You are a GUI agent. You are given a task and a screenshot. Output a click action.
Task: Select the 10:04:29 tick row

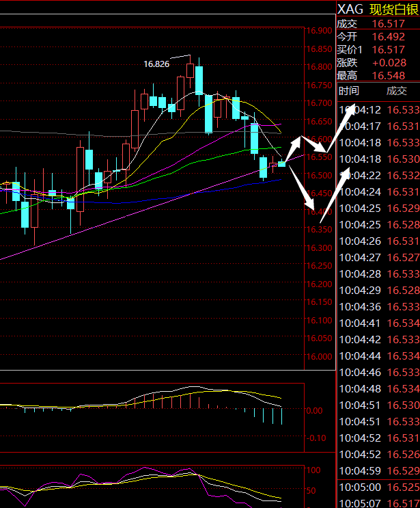[x=378, y=291]
